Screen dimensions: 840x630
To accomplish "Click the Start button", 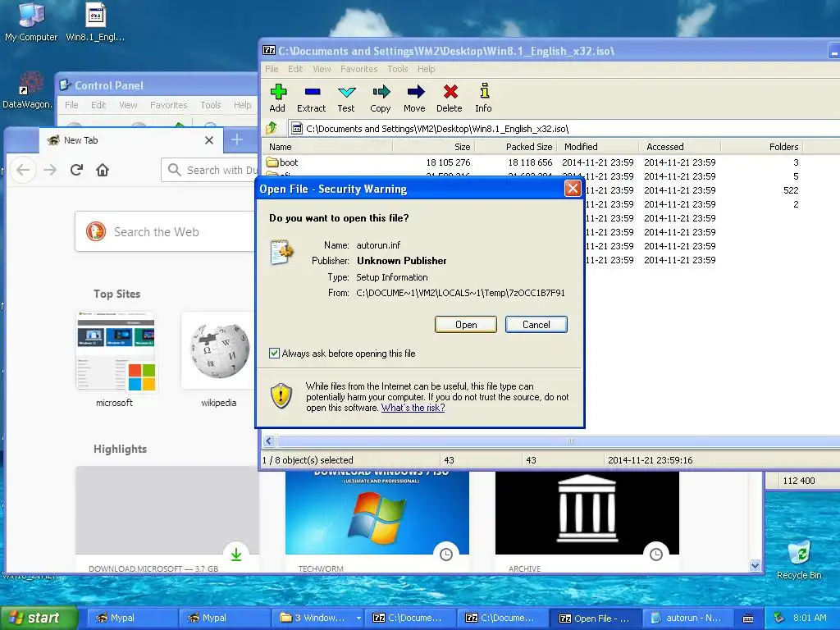I will click(x=39, y=618).
